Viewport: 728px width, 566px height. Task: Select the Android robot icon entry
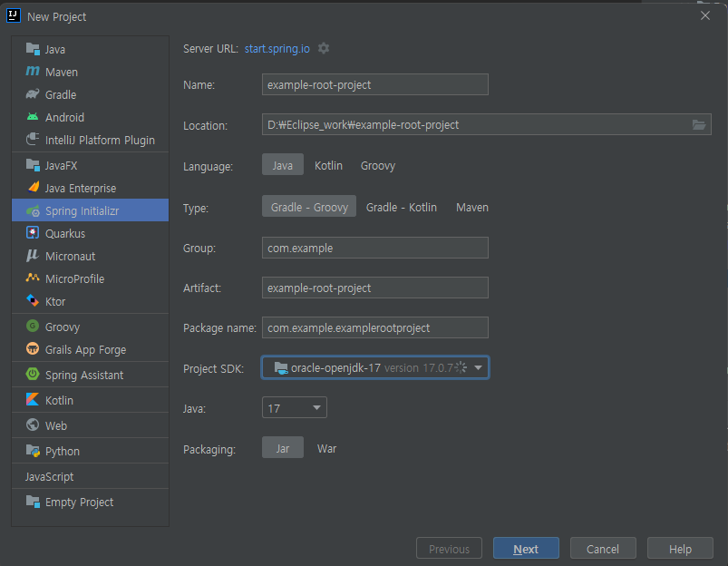pyautogui.click(x=33, y=117)
